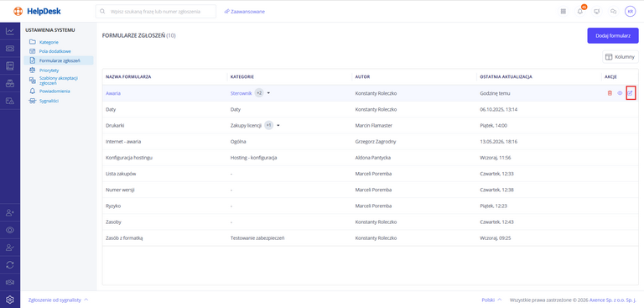
Task: Click the HelpDesk logo
Action: click(37, 11)
